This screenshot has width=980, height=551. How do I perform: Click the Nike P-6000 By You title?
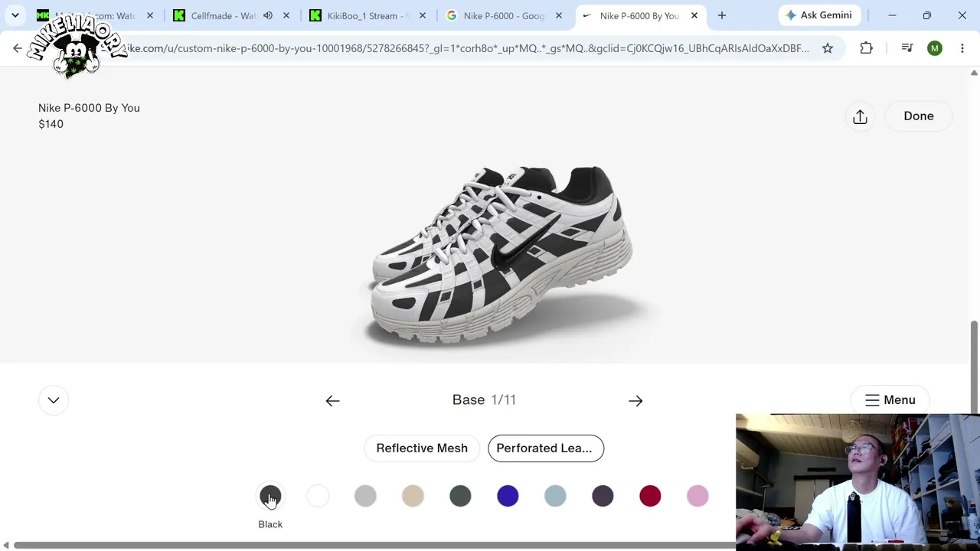tap(89, 108)
